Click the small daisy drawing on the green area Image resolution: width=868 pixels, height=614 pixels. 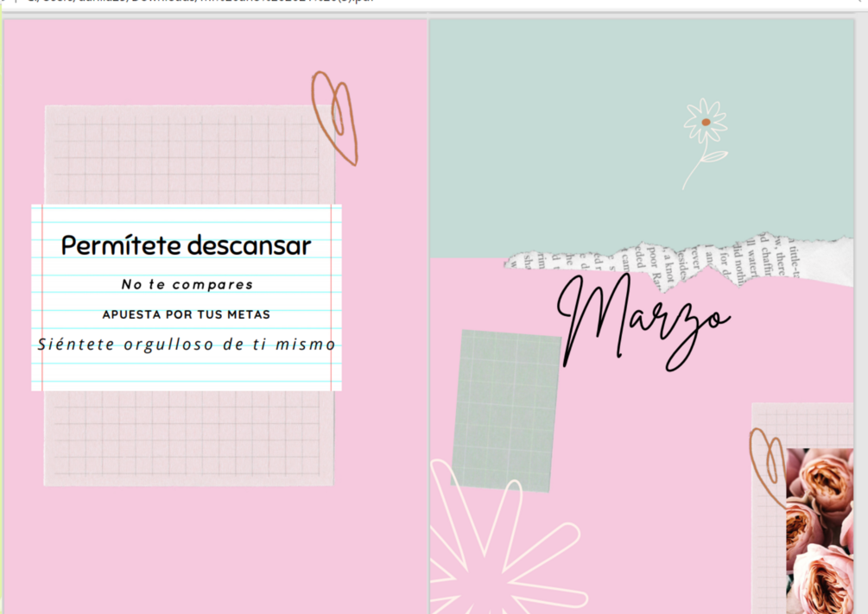pyautogui.click(x=705, y=143)
